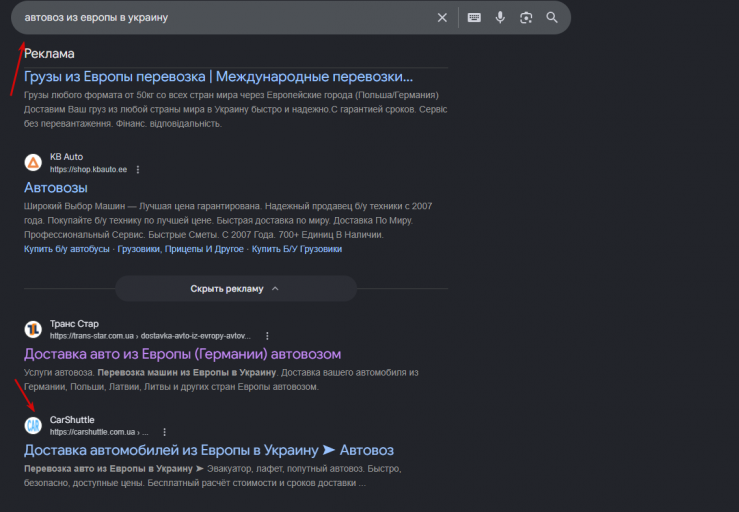The width and height of the screenshot is (739, 512).
Task: Open three-dot menu next to trans-star.com.ua
Action: click(267, 336)
